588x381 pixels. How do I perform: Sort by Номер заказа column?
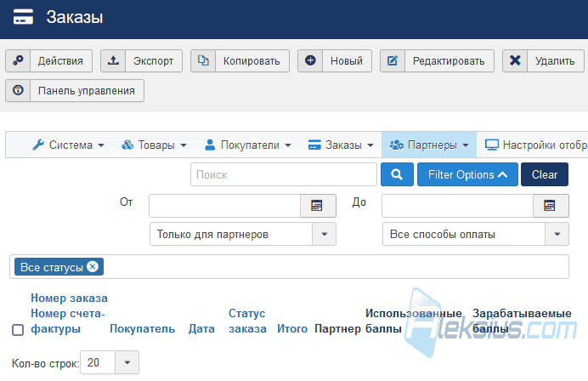point(69,298)
